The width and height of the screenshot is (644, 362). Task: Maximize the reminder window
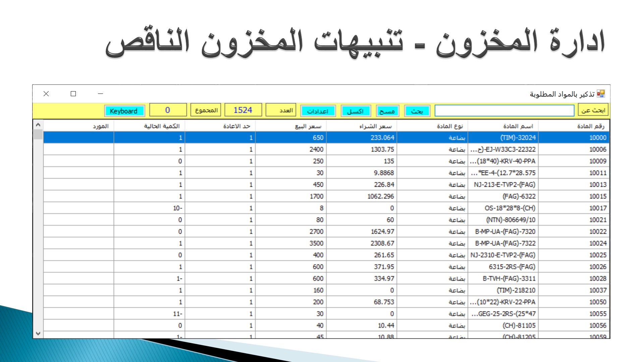click(x=73, y=94)
